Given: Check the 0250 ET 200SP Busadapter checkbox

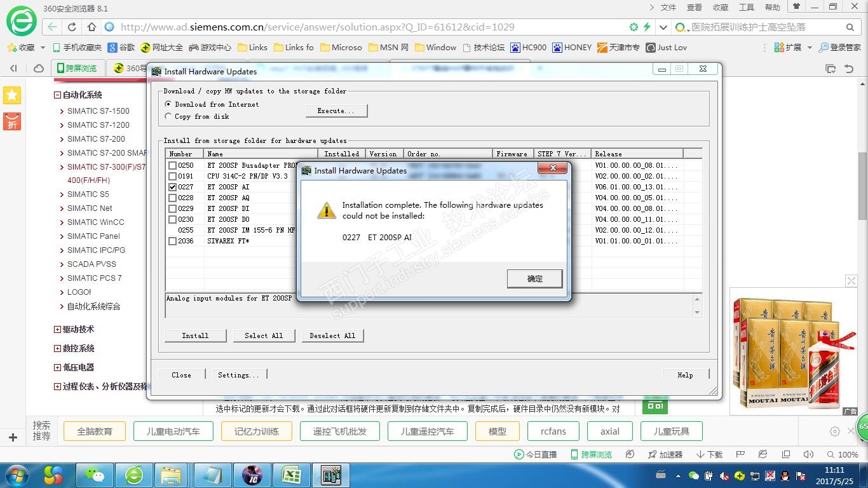Looking at the screenshot, I should 172,166.
